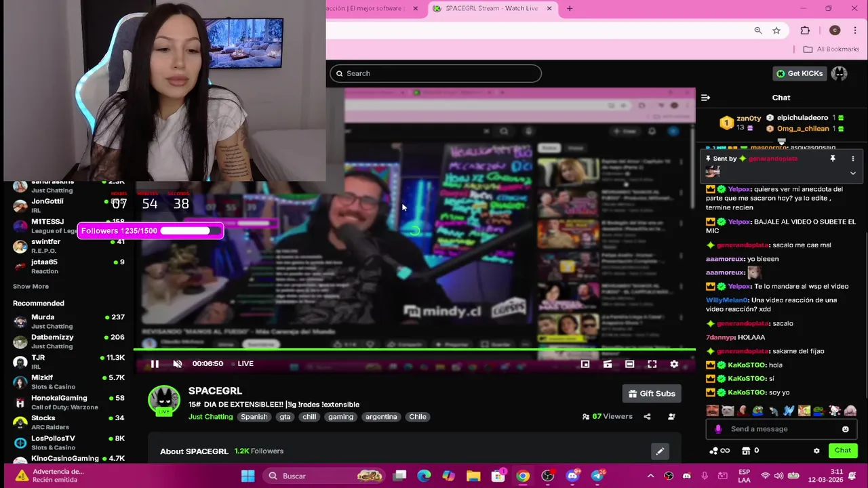Bookmark this page with star icon
868x488 pixels.
(776, 30)
